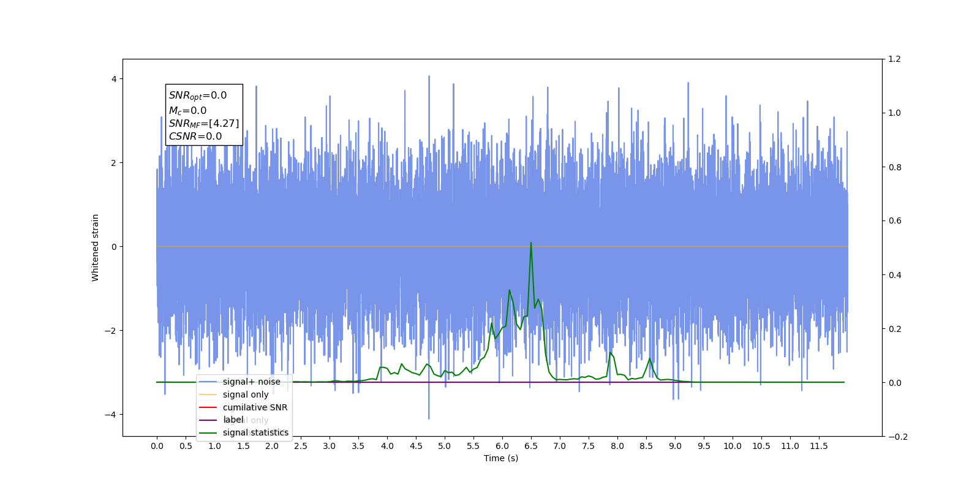
Task: Click the blue signal+noise legend line swatch
Action: click(208, 382)
